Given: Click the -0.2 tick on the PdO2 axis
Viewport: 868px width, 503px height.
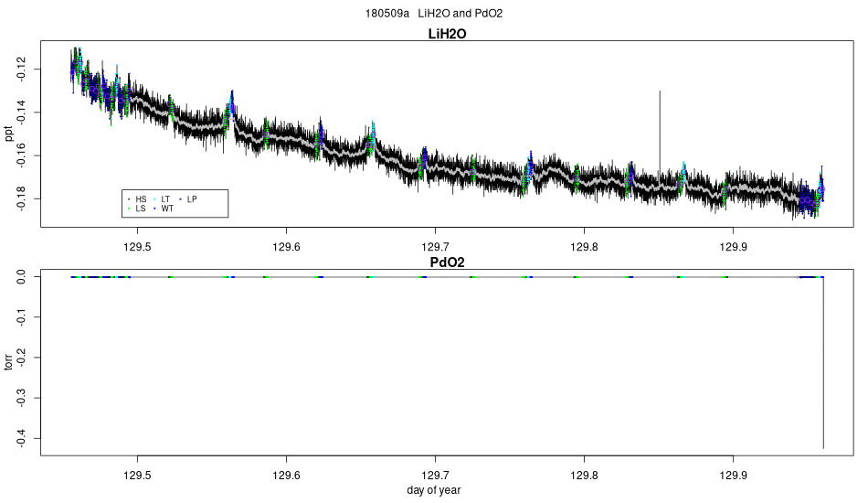Looking at the screenshot, I should tap(21, 358).
